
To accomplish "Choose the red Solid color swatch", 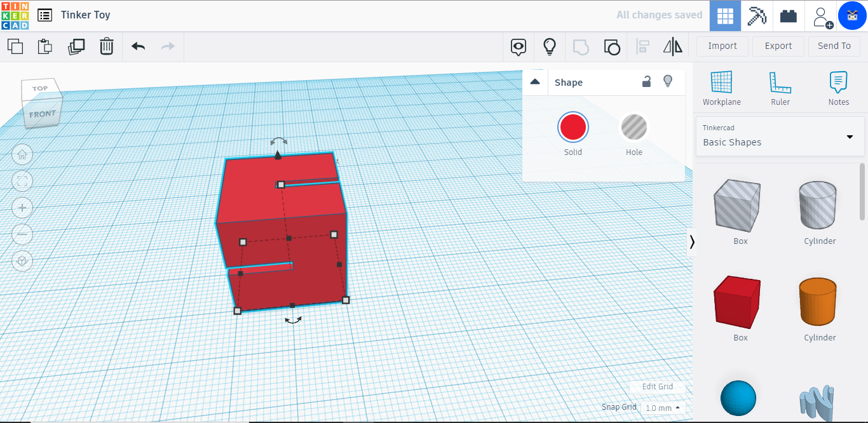I will pos(573,127).
